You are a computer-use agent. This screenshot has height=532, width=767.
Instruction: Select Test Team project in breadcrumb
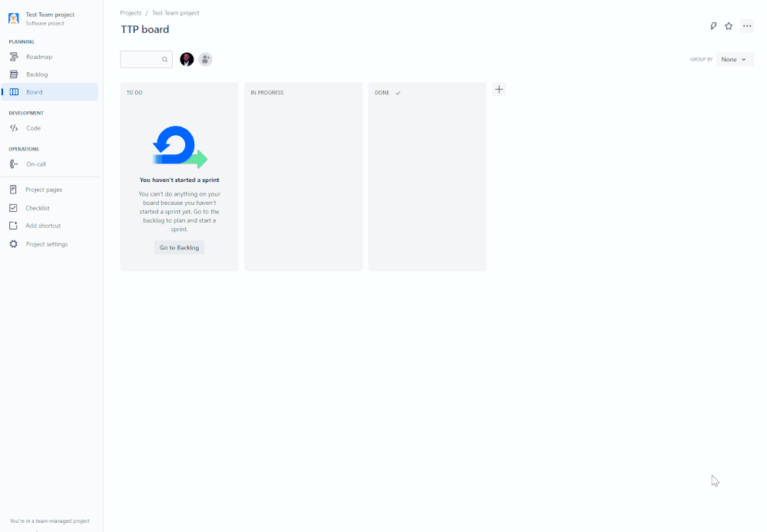(175, 12)
